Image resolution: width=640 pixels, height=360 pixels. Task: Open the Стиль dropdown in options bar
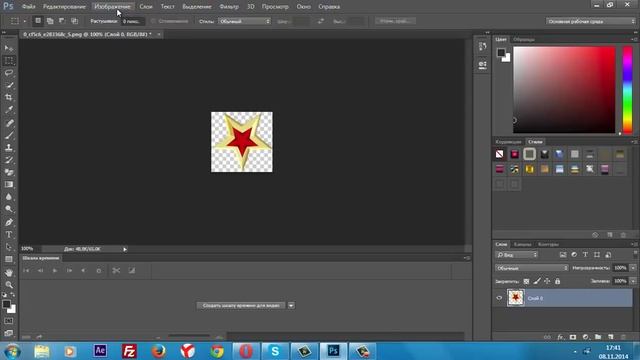click(x=244, y=21)
